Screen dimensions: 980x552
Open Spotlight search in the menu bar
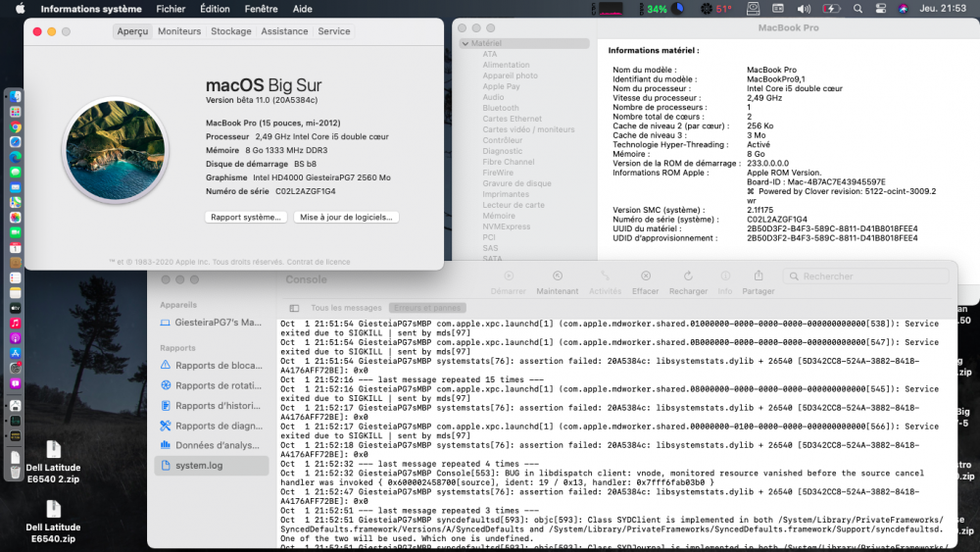click(x=857, y=9)
